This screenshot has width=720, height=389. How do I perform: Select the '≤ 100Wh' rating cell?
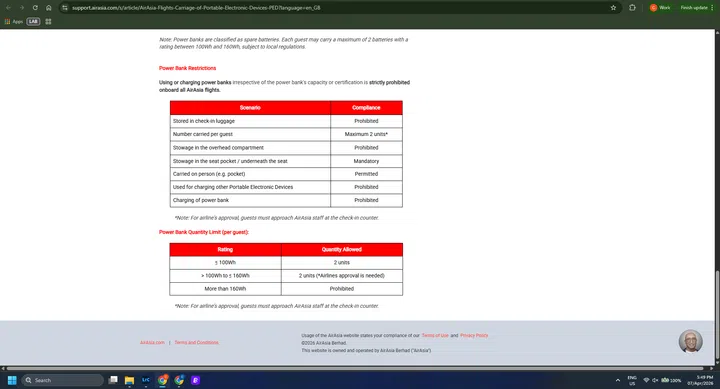pyautogui.click(x=225, y=263)
